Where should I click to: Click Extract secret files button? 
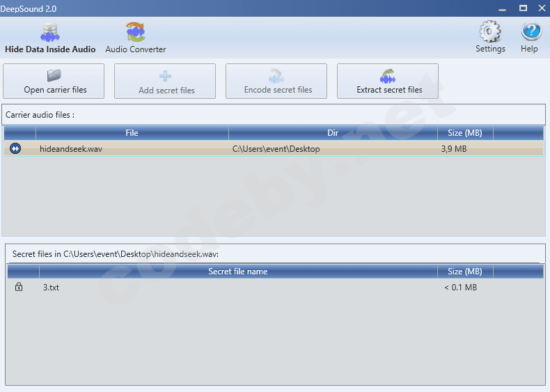388,81
